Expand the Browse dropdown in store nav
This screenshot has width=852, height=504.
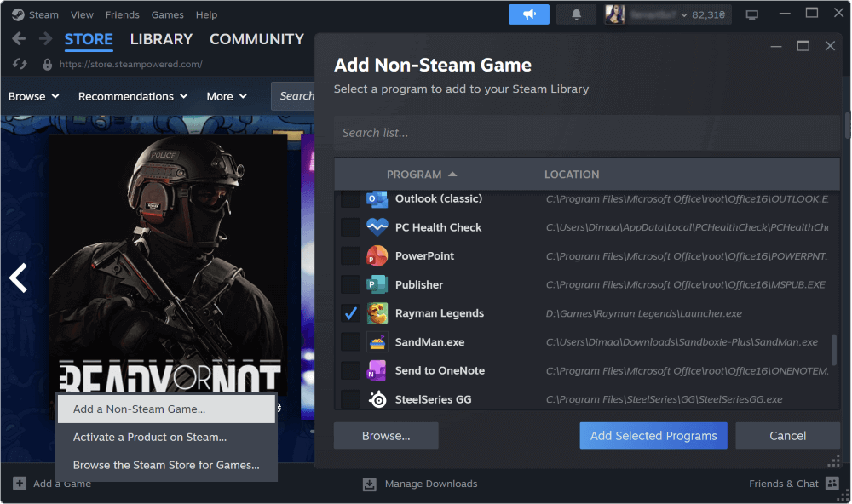33,96
